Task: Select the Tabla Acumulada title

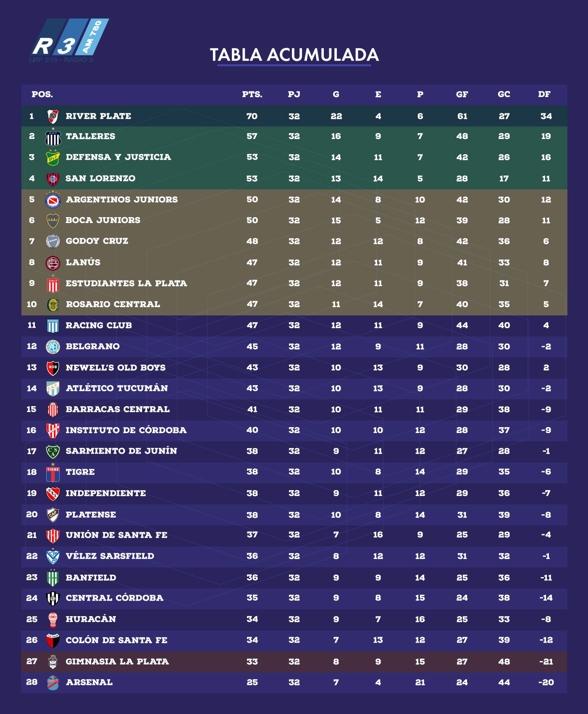Action: click(x=294, y=55)
